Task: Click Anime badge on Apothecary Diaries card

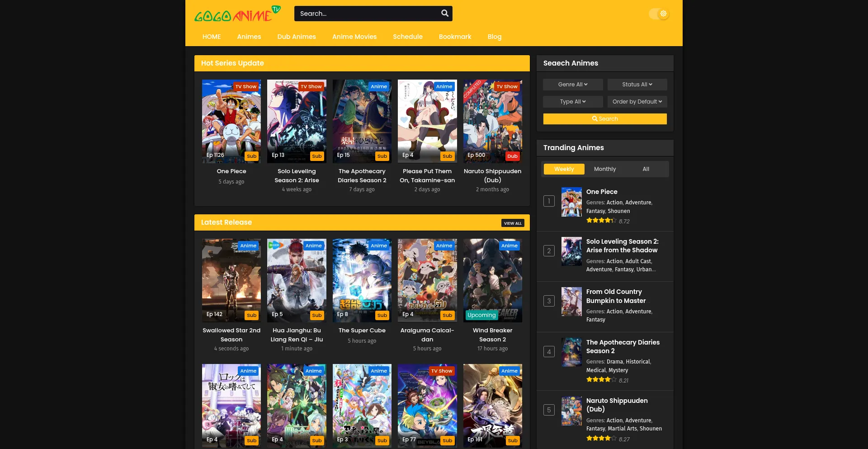Action: coord(379,86)
